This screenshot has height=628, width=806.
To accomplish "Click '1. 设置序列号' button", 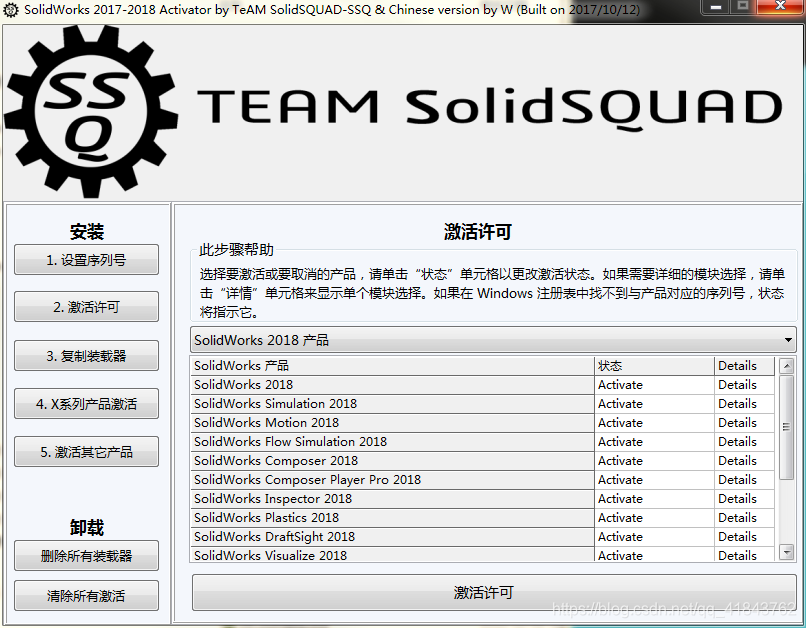I will point(86,260).
